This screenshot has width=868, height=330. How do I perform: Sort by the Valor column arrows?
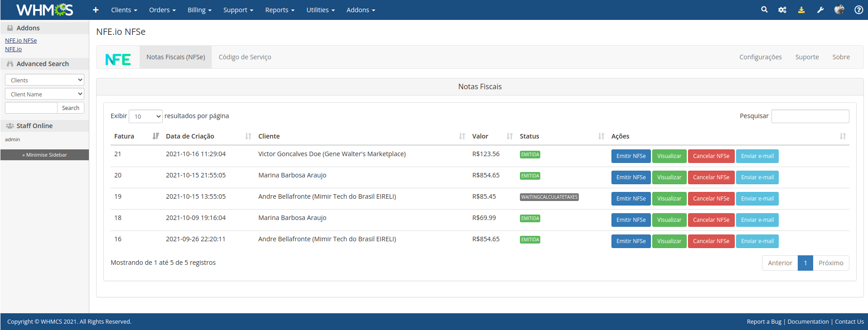tap(509, 136)
